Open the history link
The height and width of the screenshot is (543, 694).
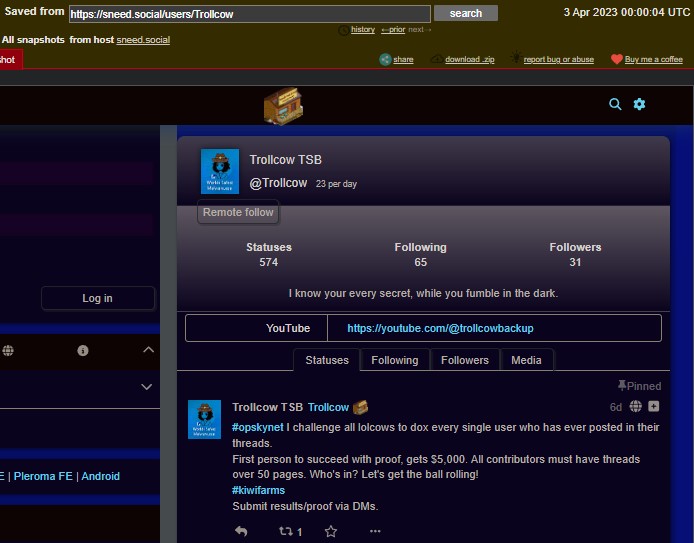(x=362, y=29)
